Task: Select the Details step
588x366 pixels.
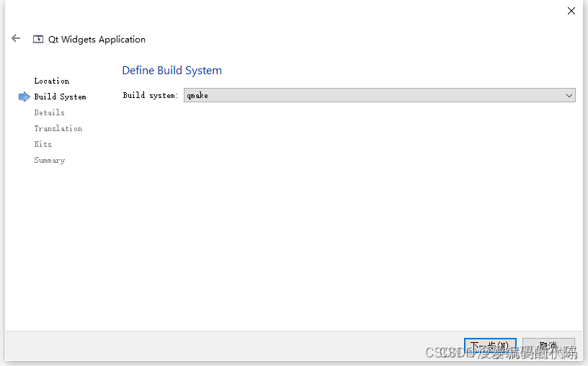Action: pyautogui.click(x=49, y=112)
